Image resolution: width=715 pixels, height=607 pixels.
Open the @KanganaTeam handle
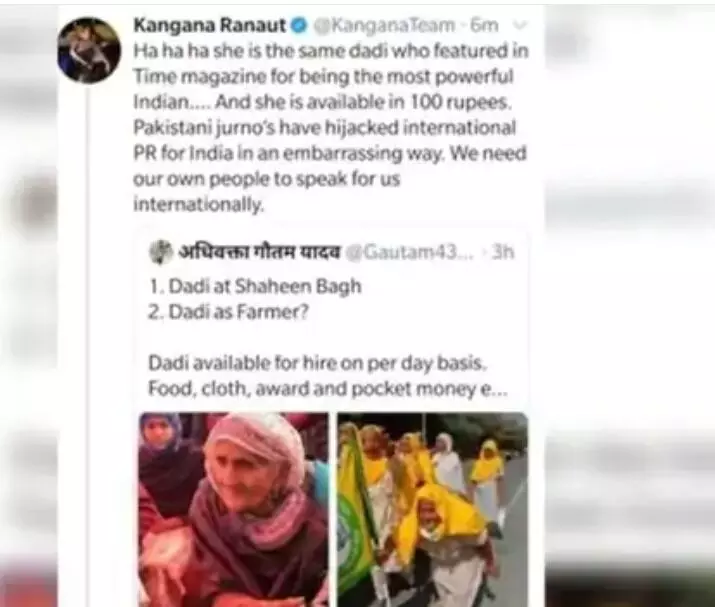(x=385, y=26)
